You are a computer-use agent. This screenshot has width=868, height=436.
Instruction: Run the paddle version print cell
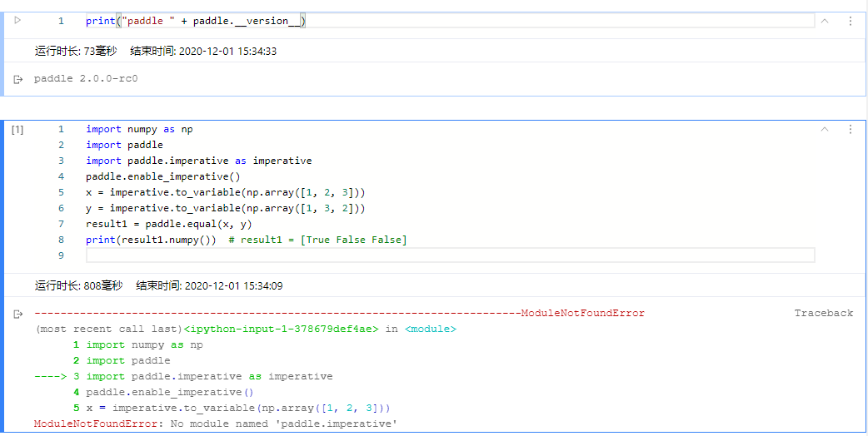coord(17,21)
